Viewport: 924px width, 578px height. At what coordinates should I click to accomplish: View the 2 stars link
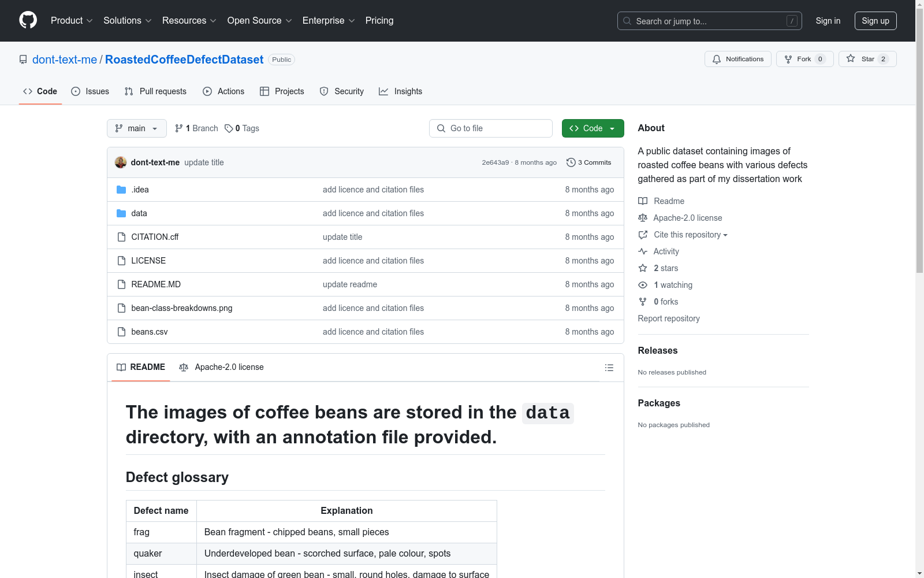coord(658,268)
